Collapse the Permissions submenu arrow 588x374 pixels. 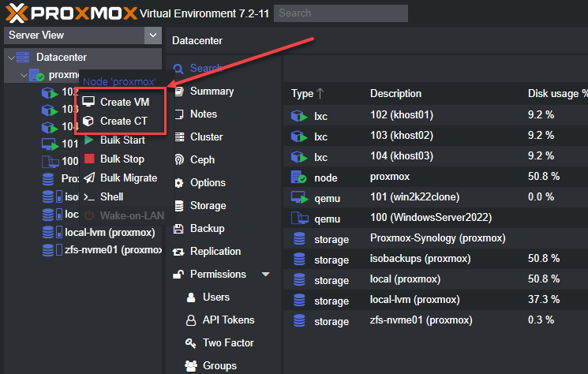click(x=266, y=275)
